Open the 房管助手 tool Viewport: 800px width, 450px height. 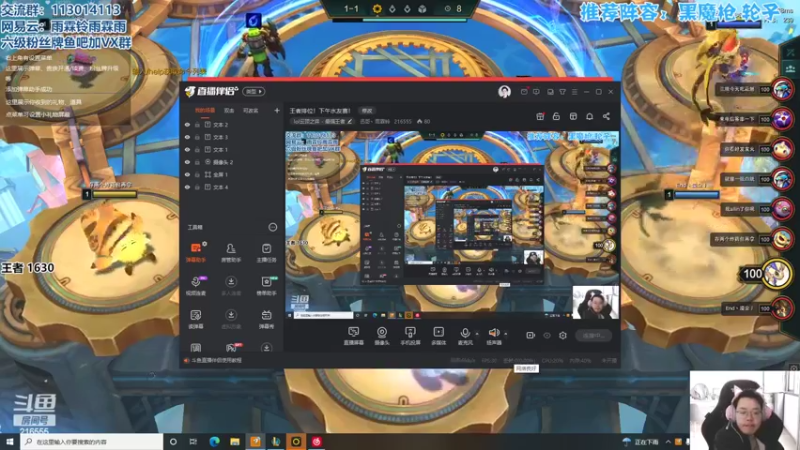coord(231,253)
